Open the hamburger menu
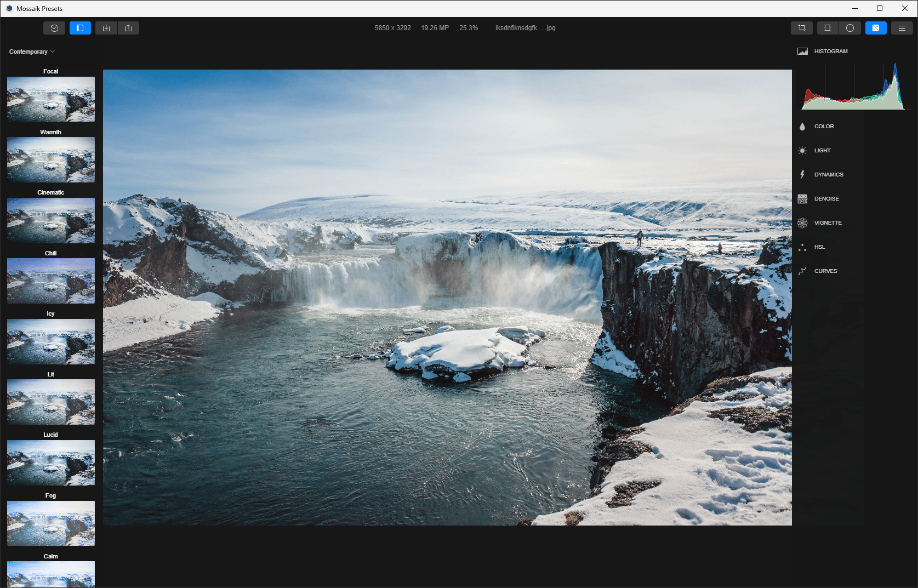 pos(902,28)
